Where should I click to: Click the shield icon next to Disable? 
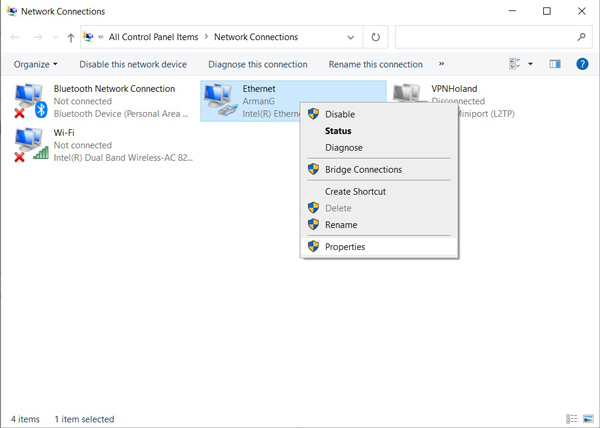coord(313,114)
